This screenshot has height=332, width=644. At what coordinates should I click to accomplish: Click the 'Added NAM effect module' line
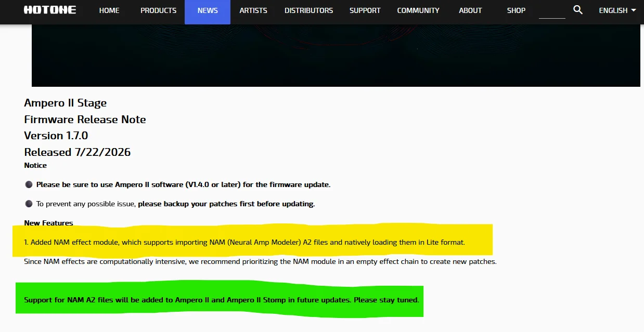(244, 242)
